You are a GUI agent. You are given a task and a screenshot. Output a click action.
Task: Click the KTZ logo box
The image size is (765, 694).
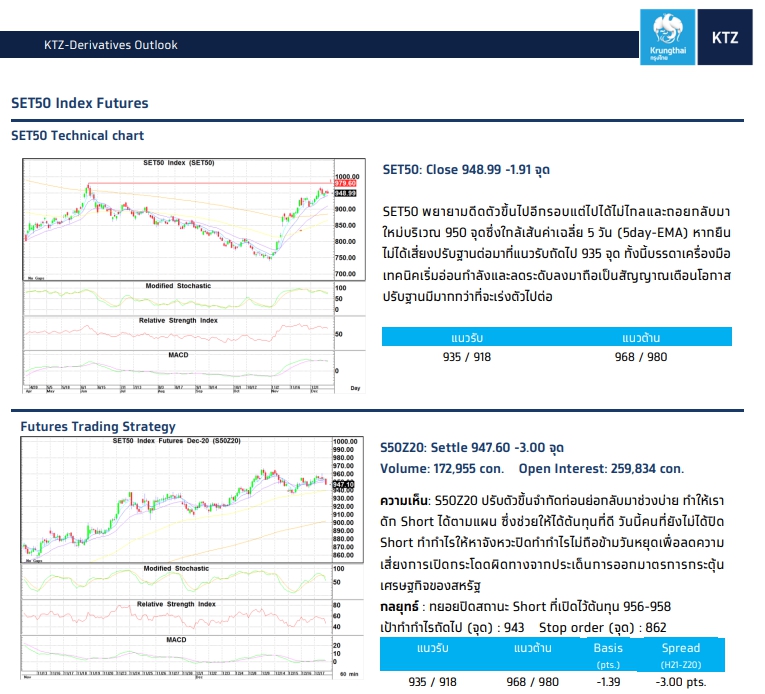(x=725, y=37)
